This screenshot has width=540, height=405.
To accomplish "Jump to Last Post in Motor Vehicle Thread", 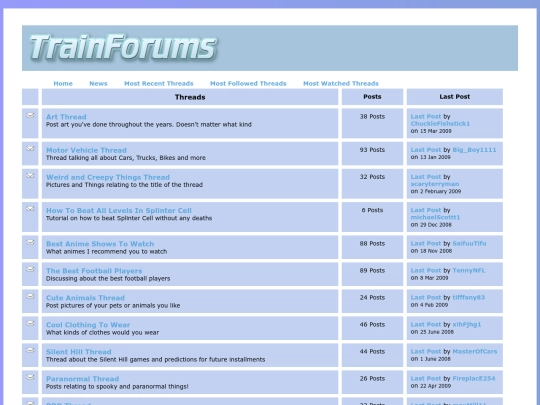I will 426,150.
